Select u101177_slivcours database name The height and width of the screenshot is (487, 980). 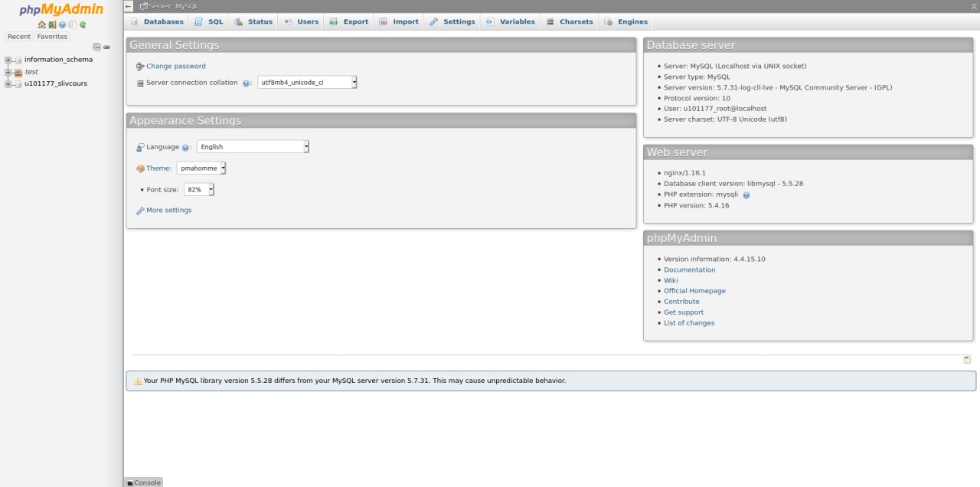[56, 84]
